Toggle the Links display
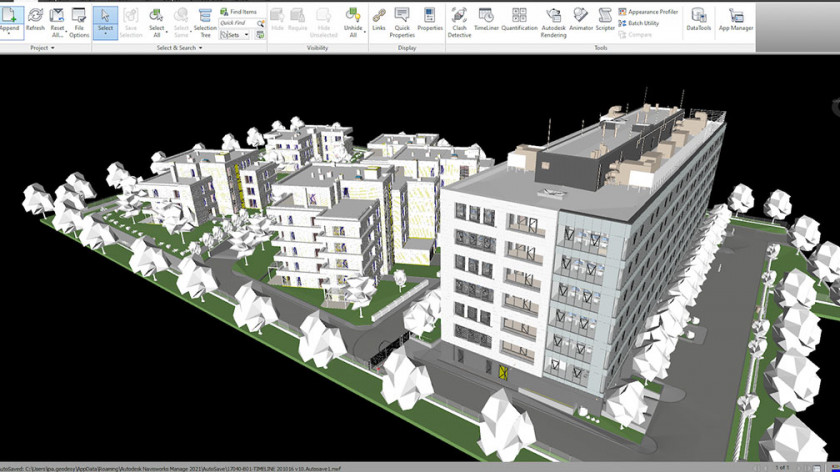 [x=379, y=19]
